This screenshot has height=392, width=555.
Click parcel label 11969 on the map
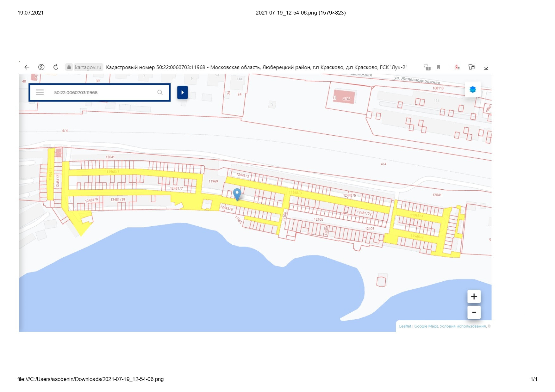tap(213, 181)
